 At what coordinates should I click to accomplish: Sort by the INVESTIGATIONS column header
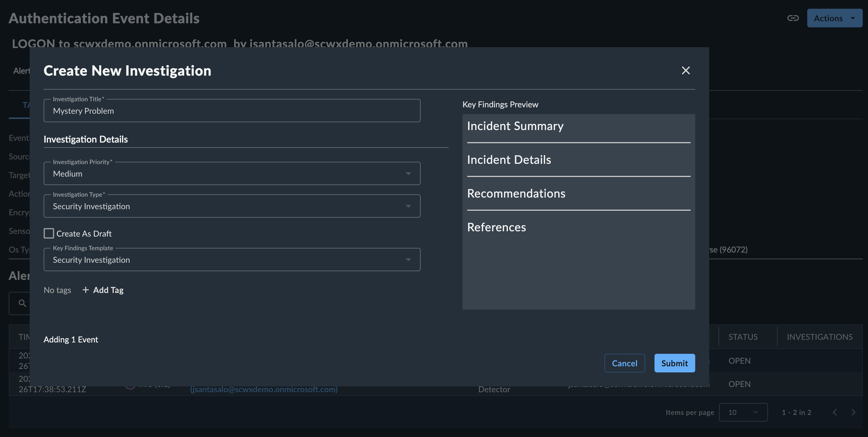click(x=819, y=337)
